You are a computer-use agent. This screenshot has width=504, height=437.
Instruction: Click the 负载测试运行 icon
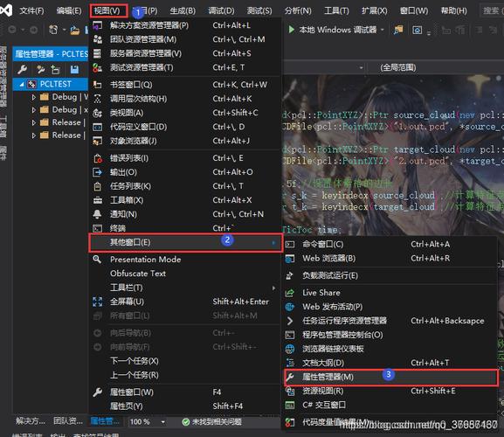[290, 275]
